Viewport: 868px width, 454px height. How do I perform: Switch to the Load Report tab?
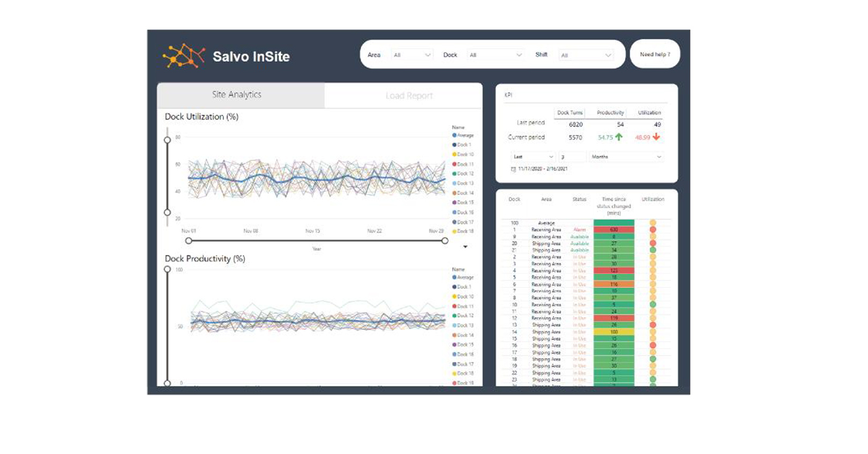(409, 96)
